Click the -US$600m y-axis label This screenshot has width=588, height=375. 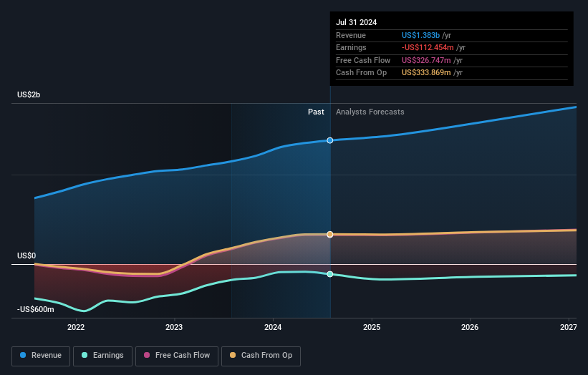point(36,309)
